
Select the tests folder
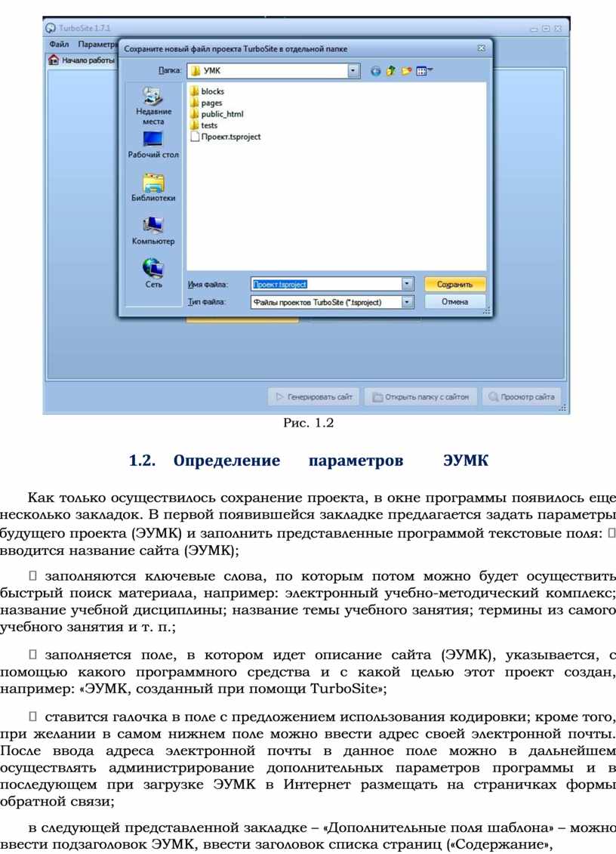click(x=204, y=125)
